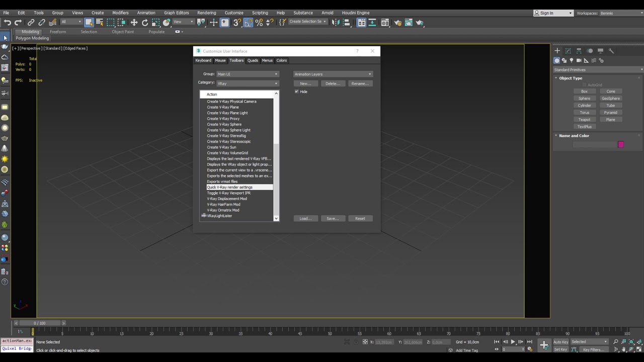Viewport: 644px width, 362px height.
Task: Open Select by Name list icon
Action: [100, 22]
